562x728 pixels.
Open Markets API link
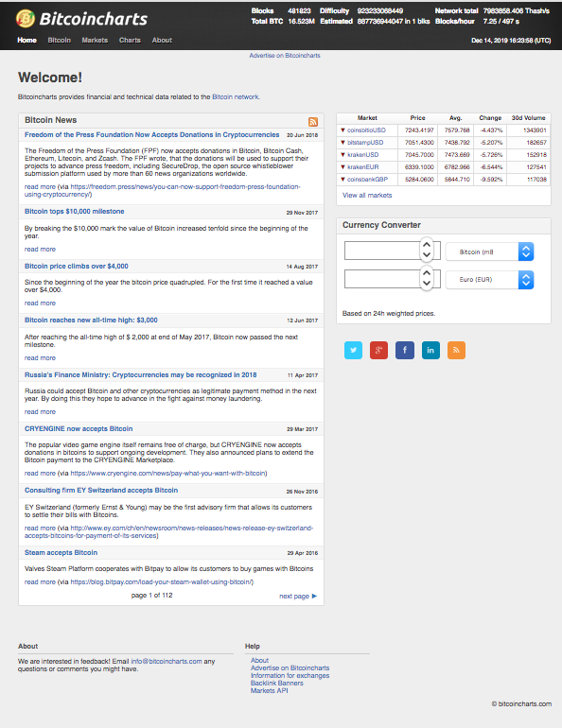coord(270,691)
